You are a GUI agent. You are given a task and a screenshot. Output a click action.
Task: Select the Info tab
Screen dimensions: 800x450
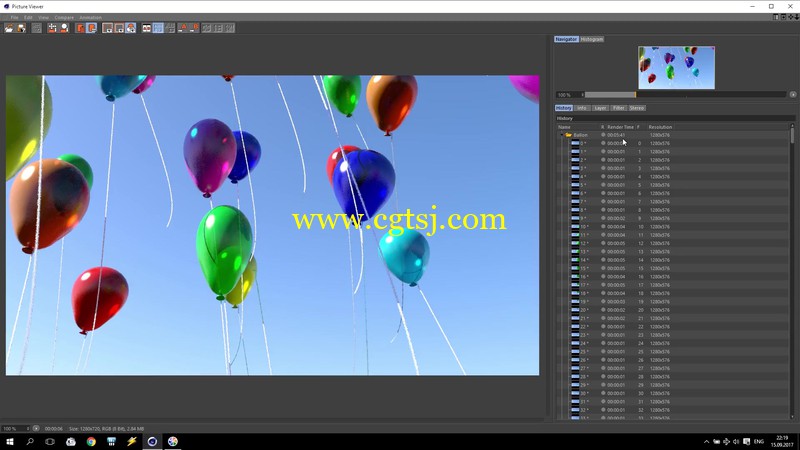[x=582, y=108]
